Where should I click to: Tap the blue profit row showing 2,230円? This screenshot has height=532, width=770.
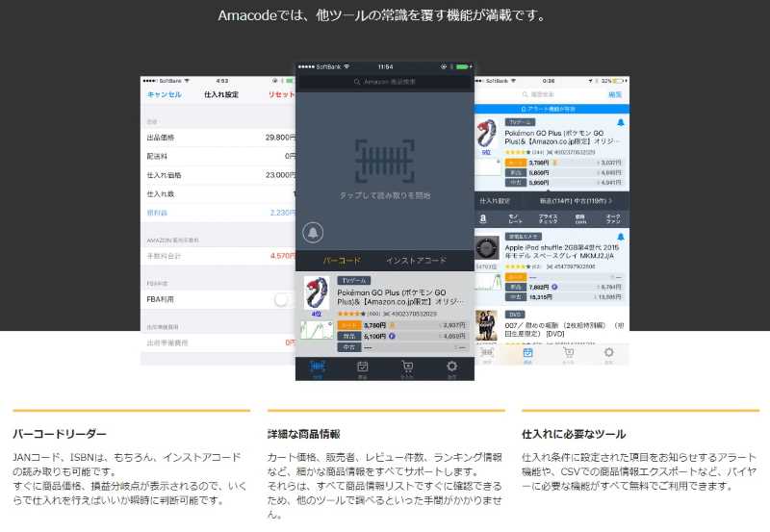[x=218, y=213]
